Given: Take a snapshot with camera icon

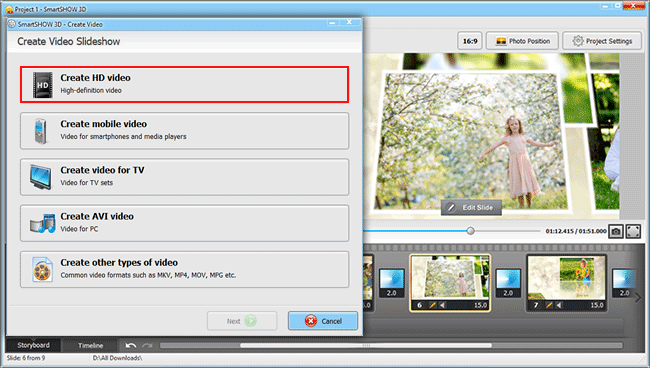Looking at the screenshot, I should pos(616,231).
